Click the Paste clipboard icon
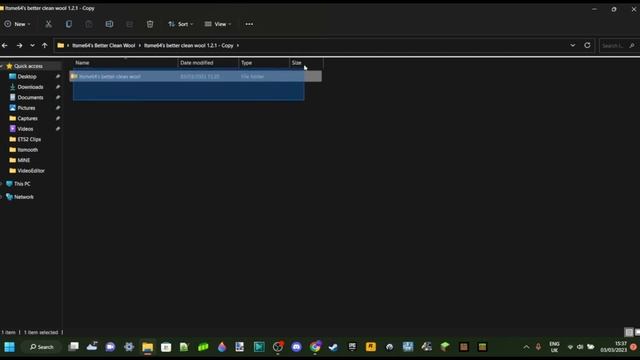 [89, 24]
